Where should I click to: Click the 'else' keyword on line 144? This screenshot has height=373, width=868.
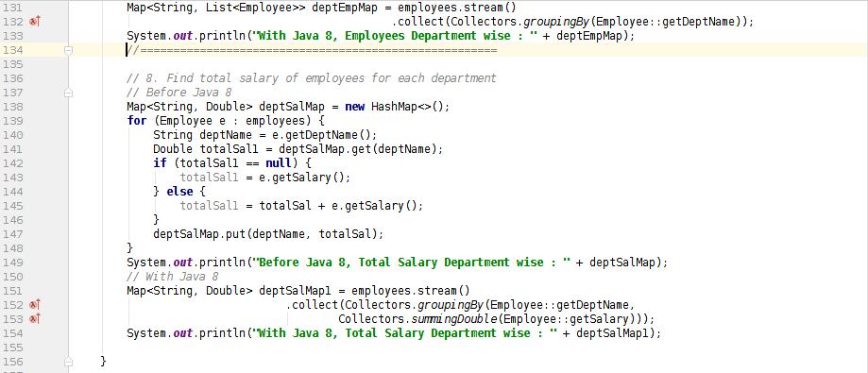(179, 192)
